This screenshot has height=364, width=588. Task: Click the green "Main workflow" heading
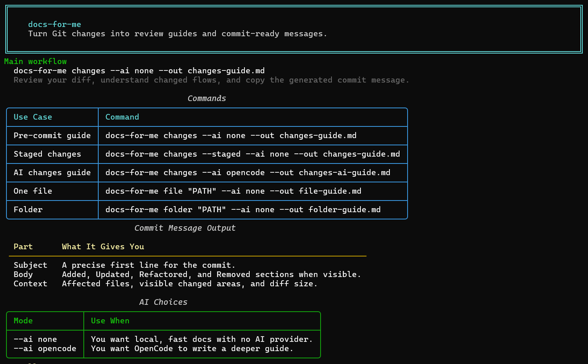(x=35, y=62)
